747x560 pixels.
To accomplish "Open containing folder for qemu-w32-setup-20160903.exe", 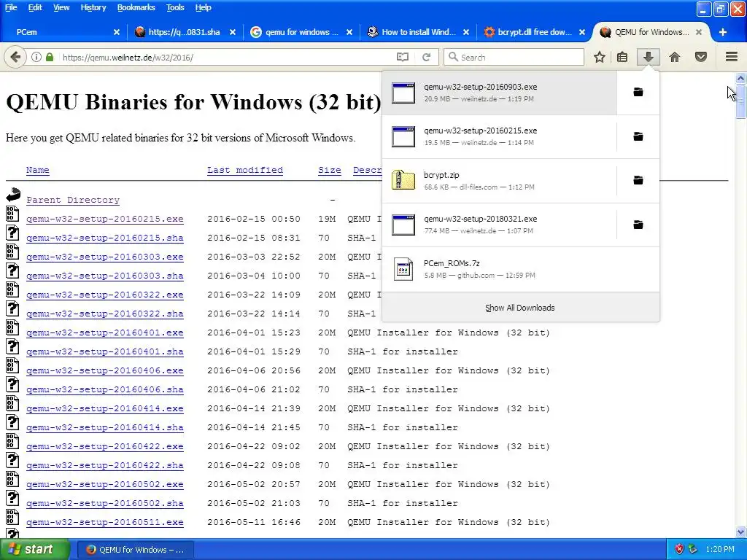I will tap(638, 92).
